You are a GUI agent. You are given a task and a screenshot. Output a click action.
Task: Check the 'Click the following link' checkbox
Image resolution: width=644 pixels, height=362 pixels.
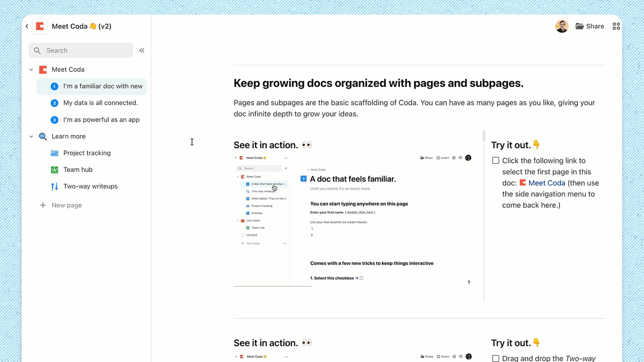pos(496,160)
